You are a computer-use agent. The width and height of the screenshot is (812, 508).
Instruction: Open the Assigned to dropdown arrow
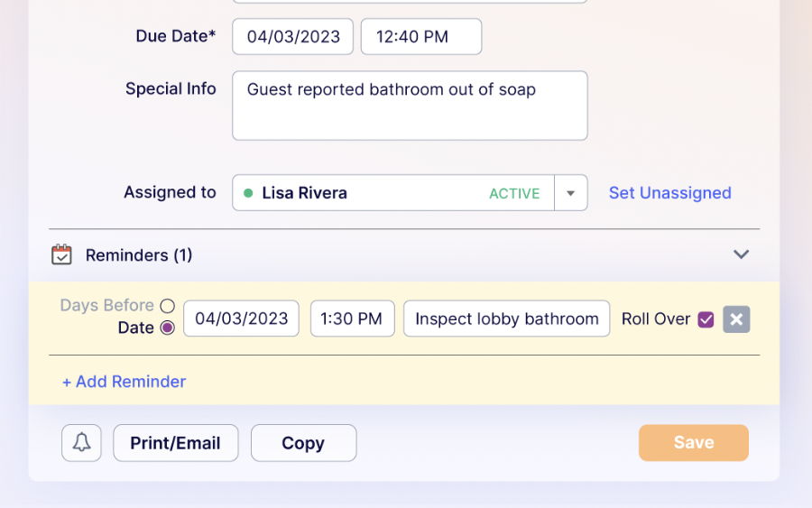[x=570, y=193]
